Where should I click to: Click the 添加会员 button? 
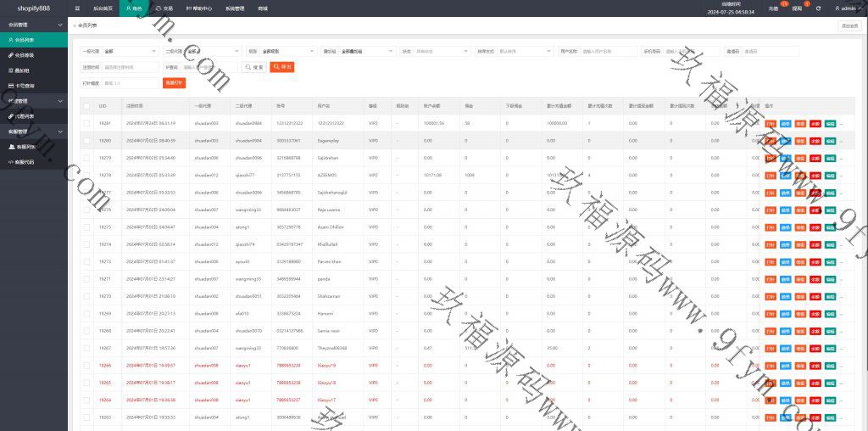pos(849,26)
